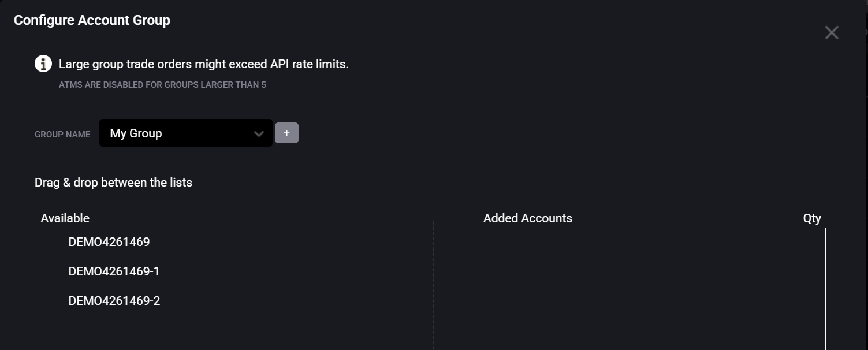
Task: Select the DEMO4261469 account
Action: tap(109, 242)
